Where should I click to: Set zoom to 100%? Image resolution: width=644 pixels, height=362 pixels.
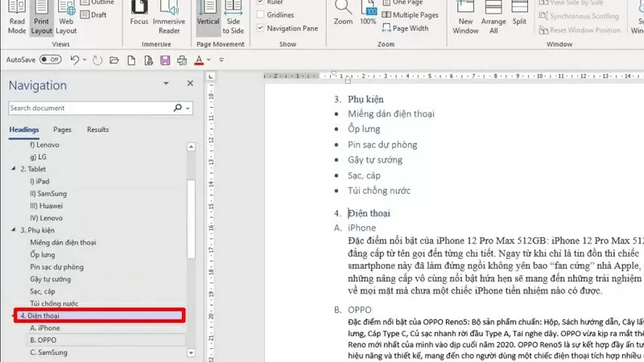(x=368, y=14)
